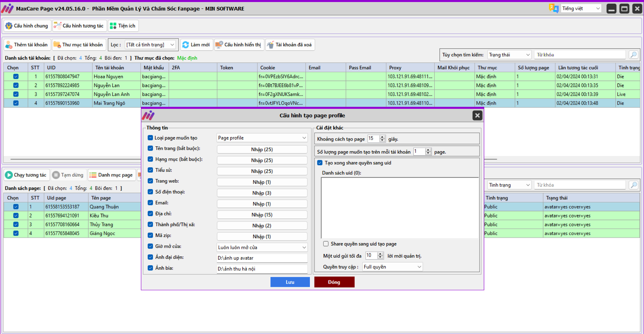
Task: Open Thêm tài khoản add account icon
Action: click(x=9, y=45)
